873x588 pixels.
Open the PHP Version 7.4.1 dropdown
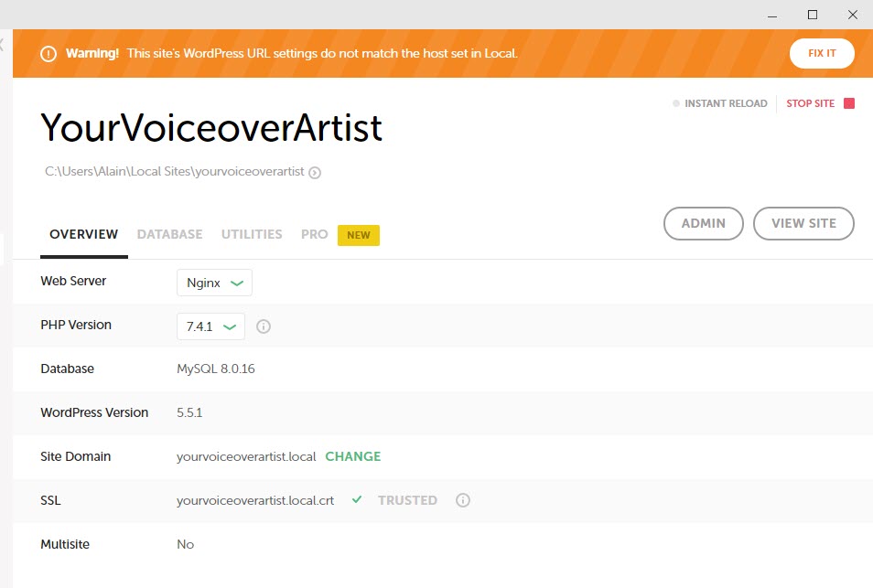click(210, 326)
